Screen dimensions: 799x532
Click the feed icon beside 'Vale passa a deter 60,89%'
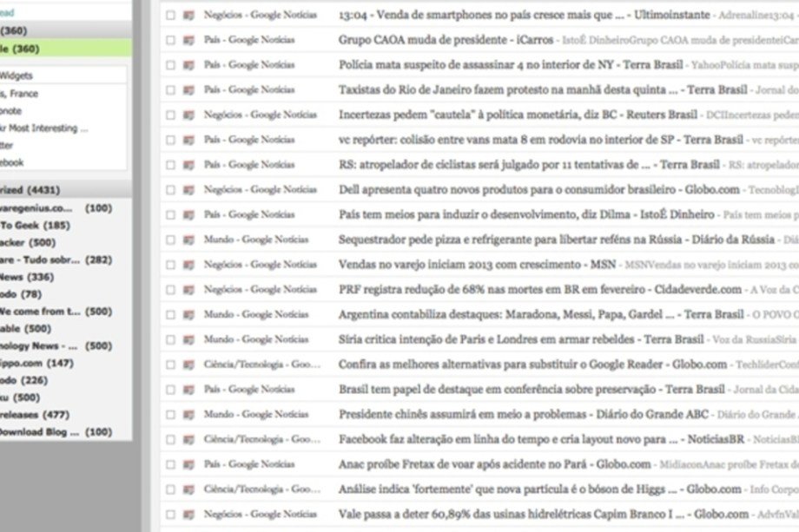tap(188, 514)
